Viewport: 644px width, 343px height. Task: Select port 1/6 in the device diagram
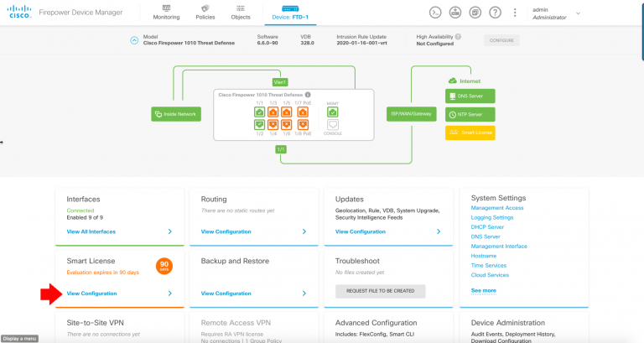pos(286,124)
